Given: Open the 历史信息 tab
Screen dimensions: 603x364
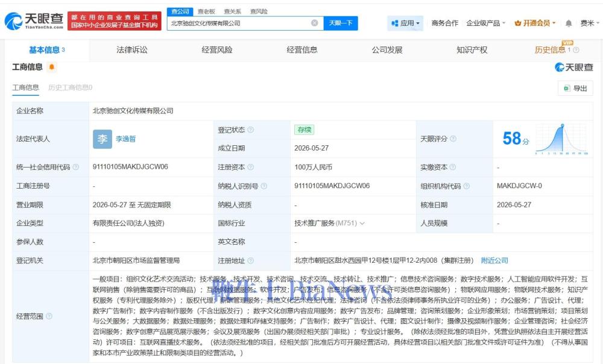Looking at the screenshot, I should tap(550, 50).
